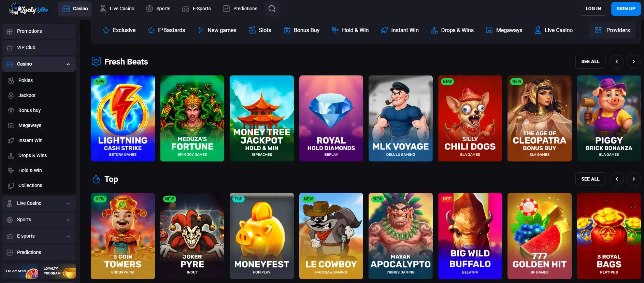Select the New games category
644x283 pixels.
pos(217,30)
